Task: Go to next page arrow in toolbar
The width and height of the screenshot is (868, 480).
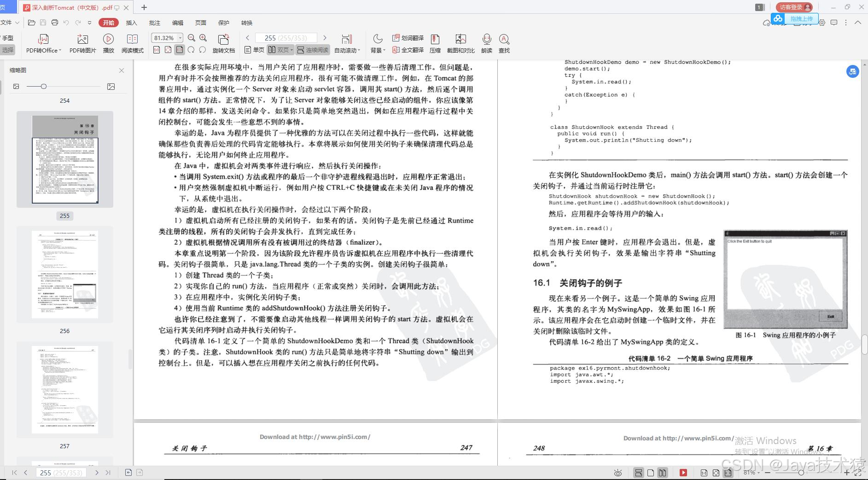Action: pyautogui.click(x=325, y=38)
